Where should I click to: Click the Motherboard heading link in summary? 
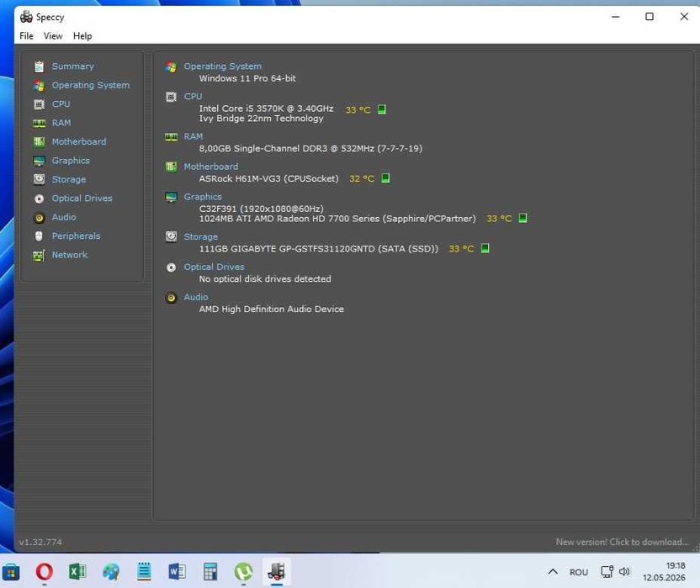[211, 167]
